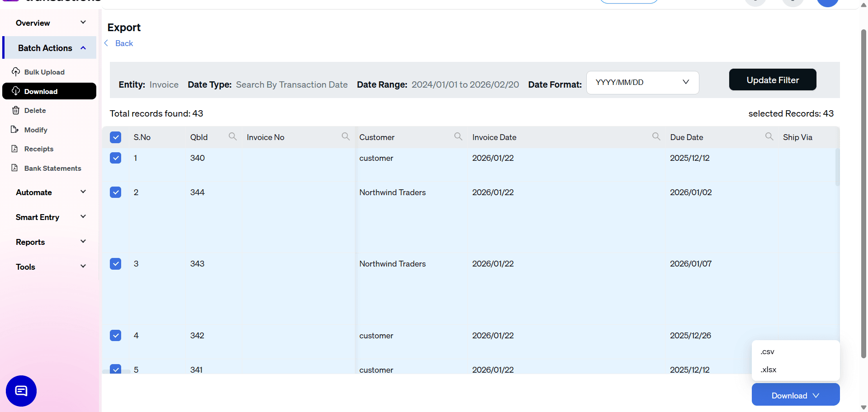Image resolution: width=868 pixels, height=412 pixels.
Task: Open the chat support bubble icon
Action: [21, 391]
